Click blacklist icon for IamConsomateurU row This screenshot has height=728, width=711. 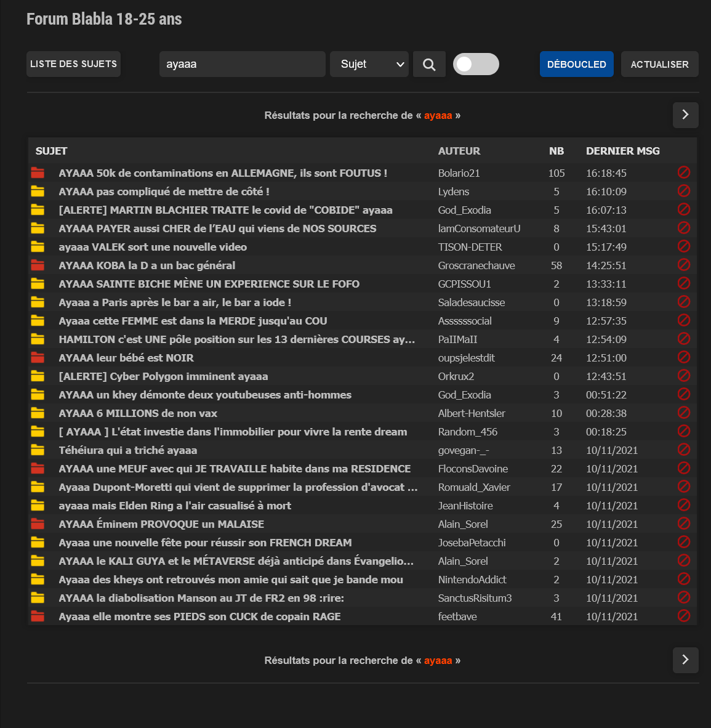684,228
